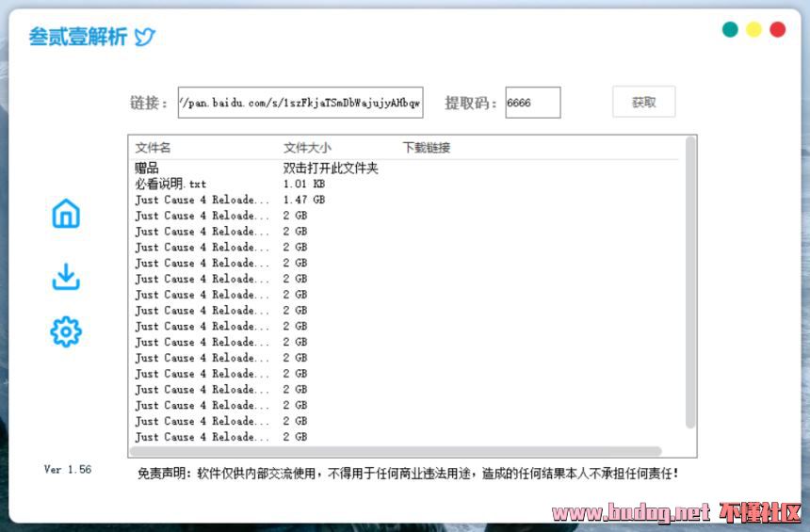Click the horizontal scrollbar under the file list

[x=396, y=451]
